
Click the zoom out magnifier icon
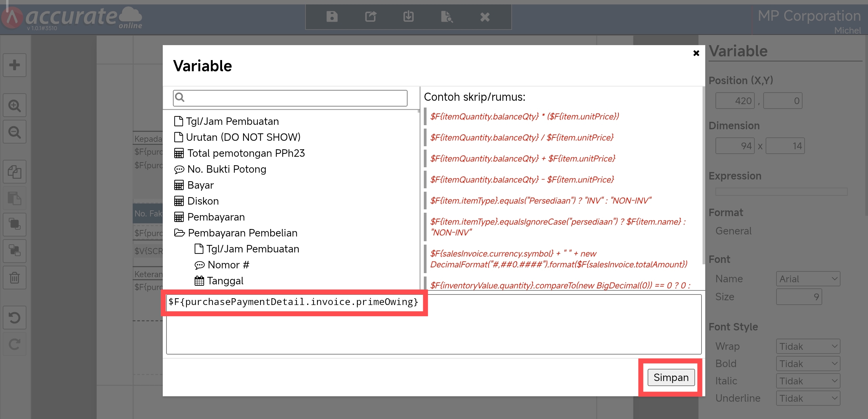coord(15,132)
